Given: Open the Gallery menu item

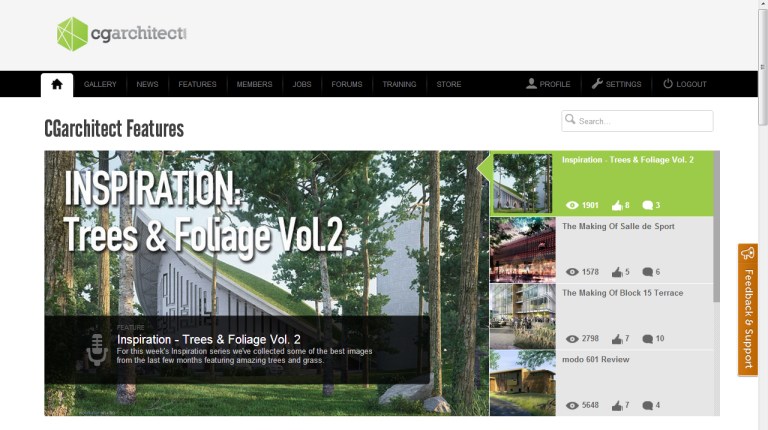Looking at the screenshot, I should click(100, 84).
